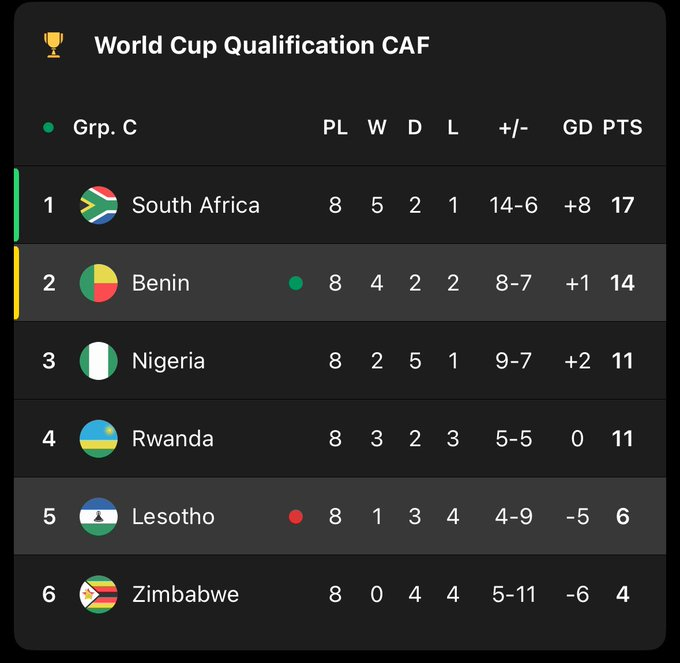The width and height of the screenshot is (680, 663).
Task: Click the Rwanda flag icon
Action: tap(98, 439)
